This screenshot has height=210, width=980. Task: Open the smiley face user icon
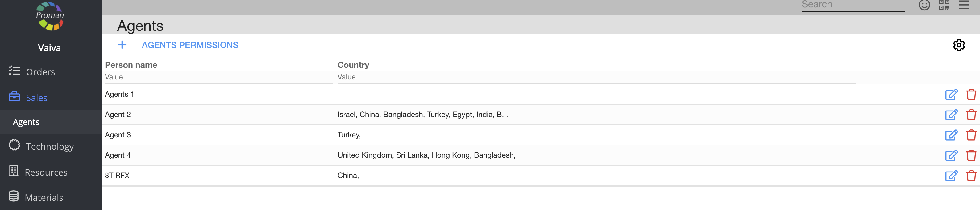coord(924,5)
